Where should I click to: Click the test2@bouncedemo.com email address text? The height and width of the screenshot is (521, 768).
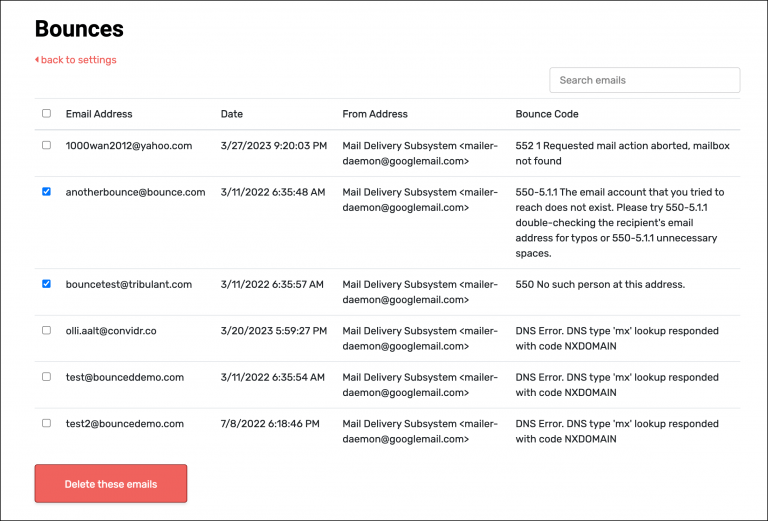pos(125,423)
